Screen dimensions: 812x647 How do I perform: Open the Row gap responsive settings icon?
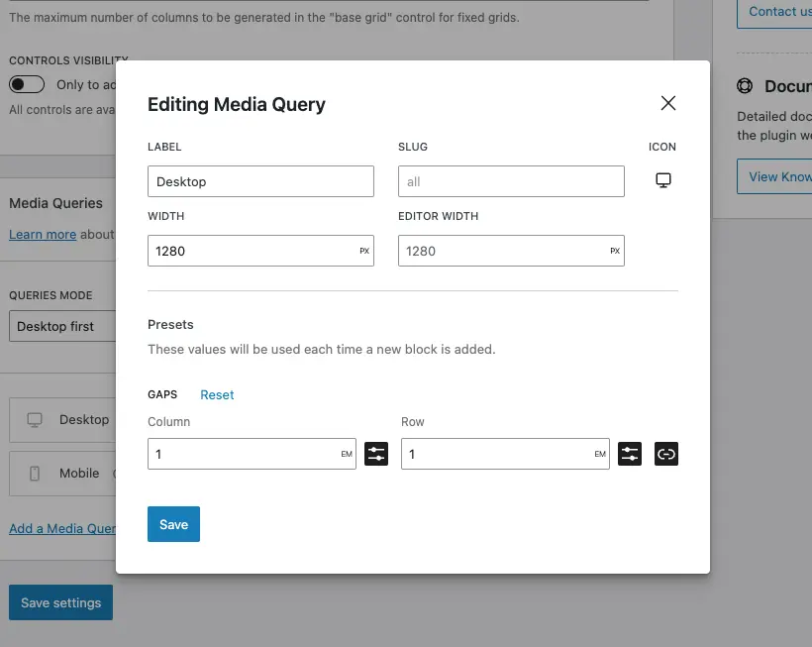[630, 454]
